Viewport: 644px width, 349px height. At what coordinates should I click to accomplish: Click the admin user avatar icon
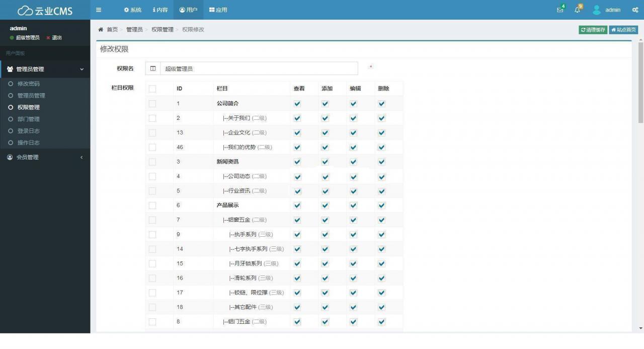[x=597, y=10]
